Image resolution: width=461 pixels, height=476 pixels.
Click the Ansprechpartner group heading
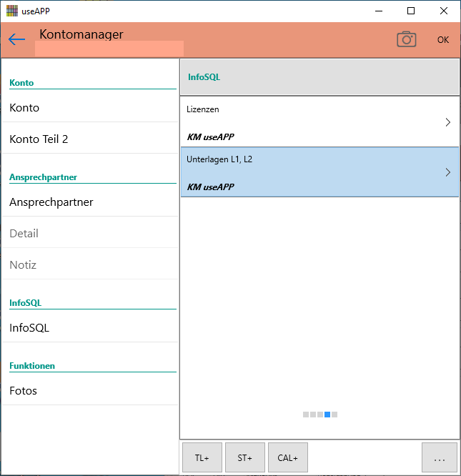[43, 177]
